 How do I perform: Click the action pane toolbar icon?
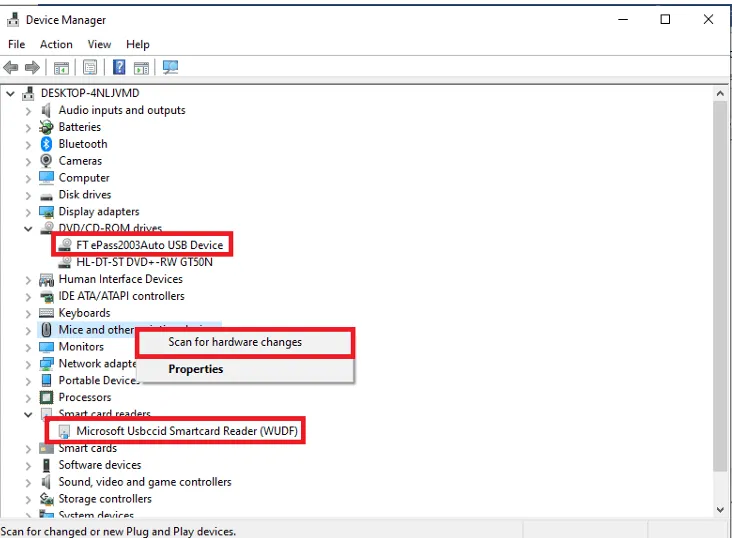click(141, 68)
